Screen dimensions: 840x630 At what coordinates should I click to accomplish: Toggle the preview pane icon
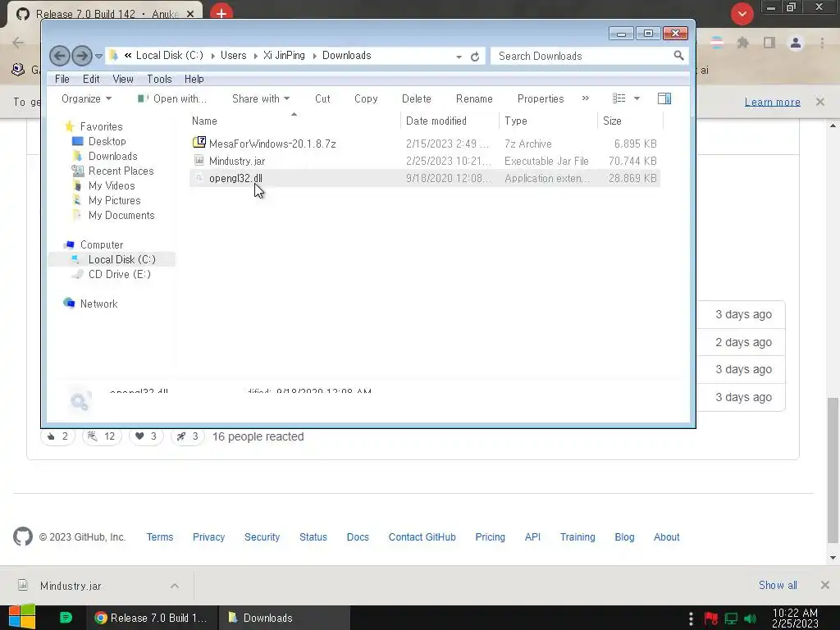pyautogui.click(x=664, y=98)
